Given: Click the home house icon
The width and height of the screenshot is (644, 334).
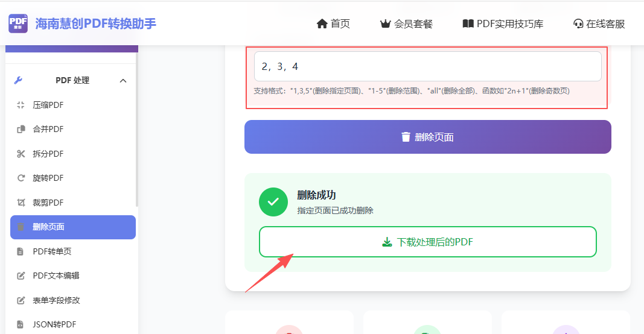Looking at the screenshot, I should pyautogui.click(x=322, y=24).
